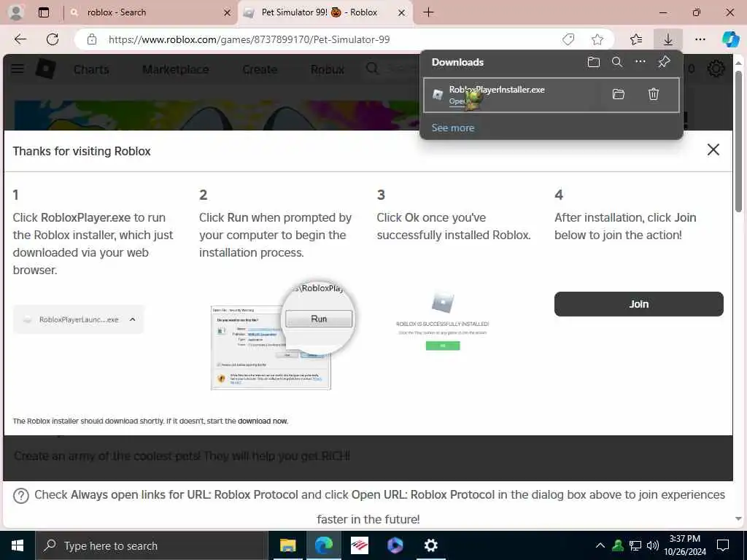Click the browser address bar URL
This screenshot has height=560, width=747.
point(249,39)
